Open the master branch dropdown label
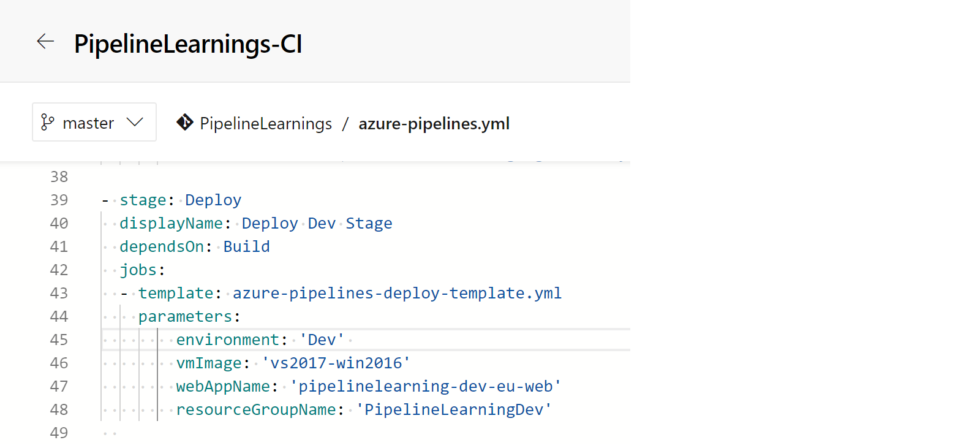The width and height of the screenshot is (980, 448). click(x=88, y=124)
